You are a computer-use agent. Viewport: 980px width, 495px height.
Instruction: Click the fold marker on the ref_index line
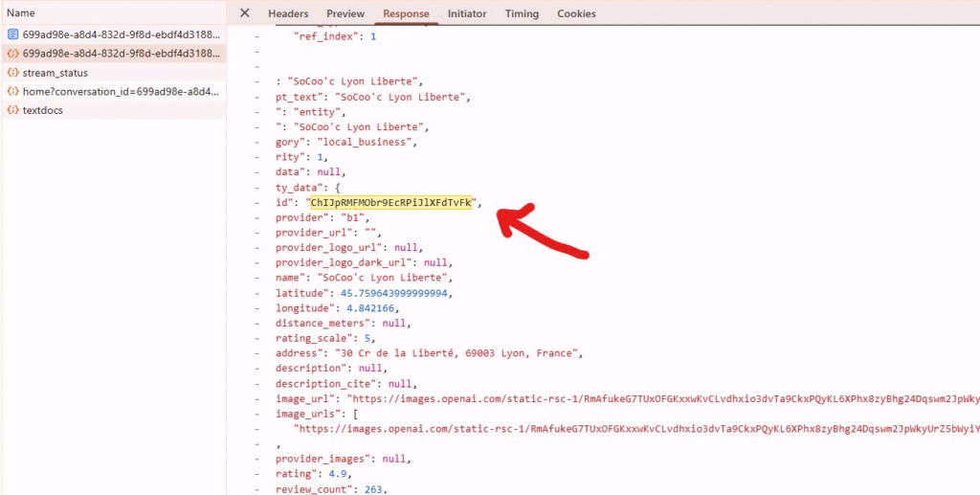click(x=256, y=36)
